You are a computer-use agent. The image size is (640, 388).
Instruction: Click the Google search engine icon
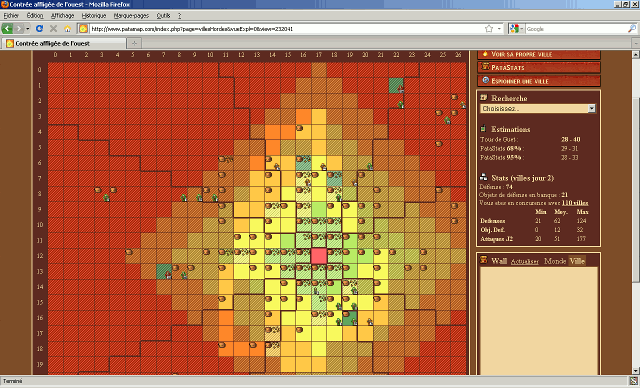514,29
